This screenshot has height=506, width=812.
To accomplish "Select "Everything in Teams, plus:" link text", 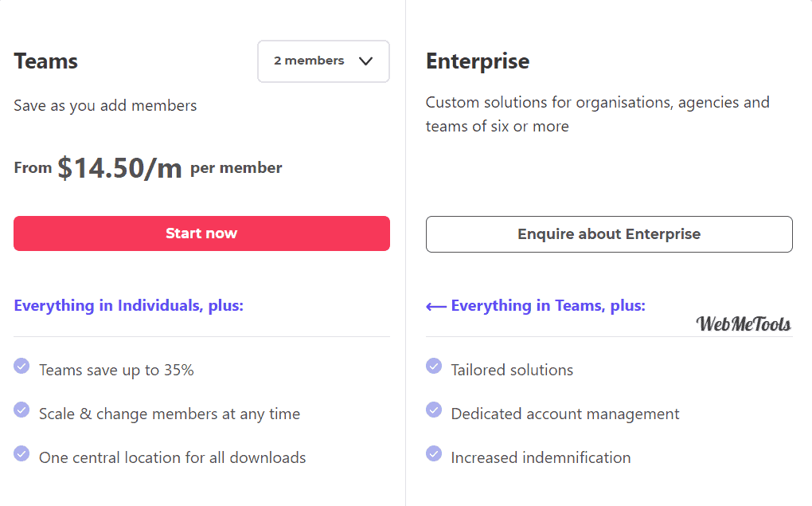I will click(548, 305).
